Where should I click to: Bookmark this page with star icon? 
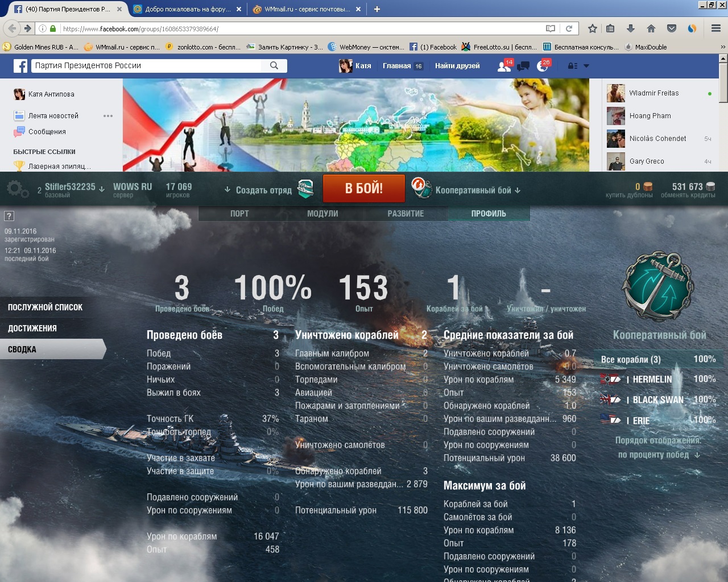coord(592,28)
